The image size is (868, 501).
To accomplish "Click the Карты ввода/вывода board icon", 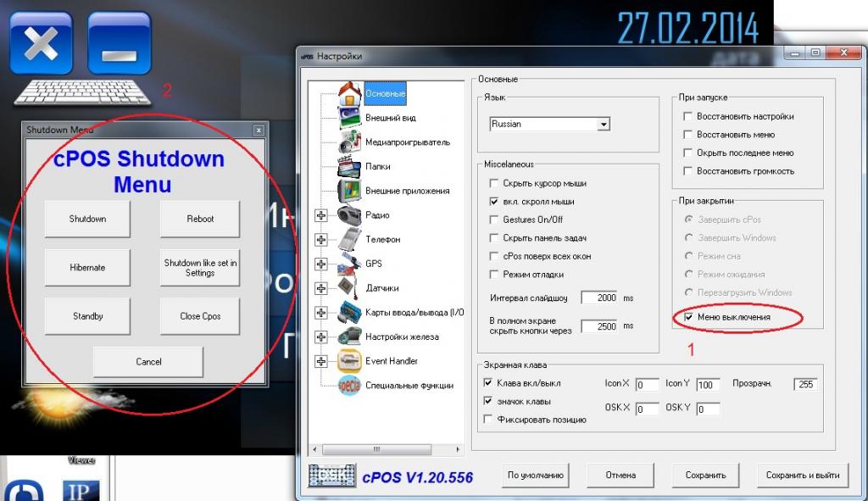I will point(350,313).
